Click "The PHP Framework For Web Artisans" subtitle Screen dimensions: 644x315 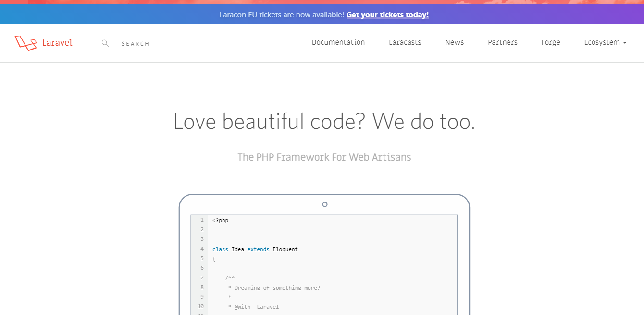324,157
